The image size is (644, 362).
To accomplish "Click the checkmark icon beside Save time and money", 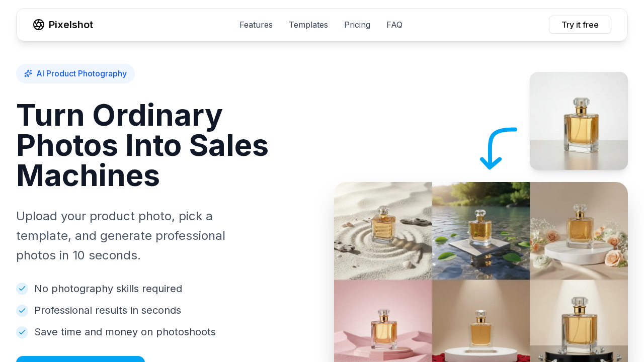I will point(22,332).
